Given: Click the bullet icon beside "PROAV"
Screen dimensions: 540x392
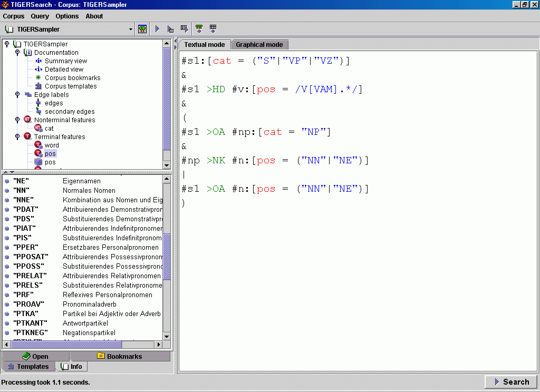Looking at the screenshot, I should [x=6, y=304].
